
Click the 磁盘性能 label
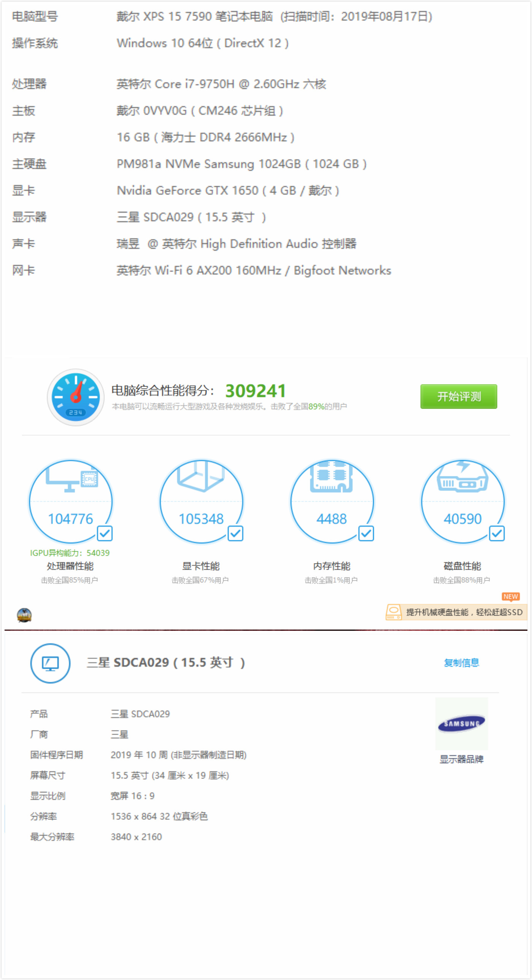tap(462, 566)
